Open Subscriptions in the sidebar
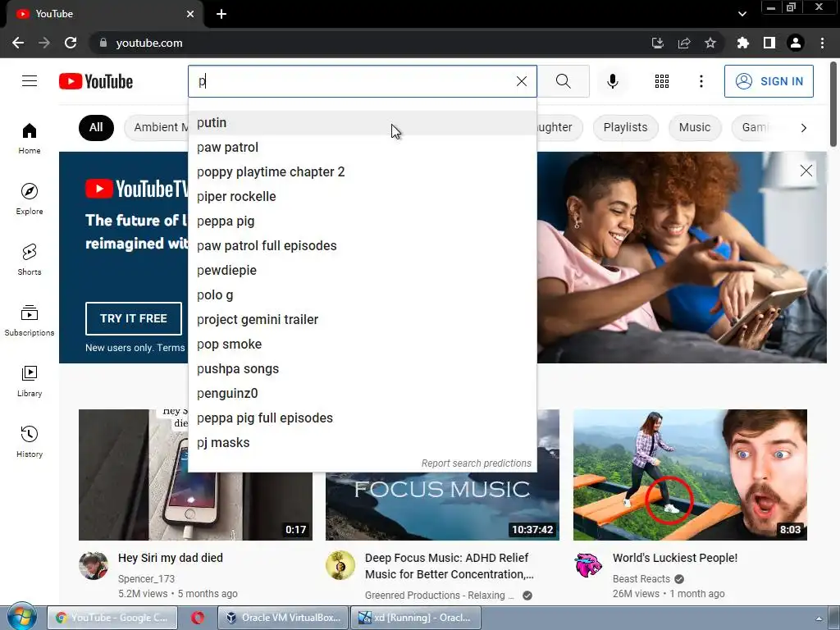This screenshot has height=630, width=840. (x=30, y=321)
